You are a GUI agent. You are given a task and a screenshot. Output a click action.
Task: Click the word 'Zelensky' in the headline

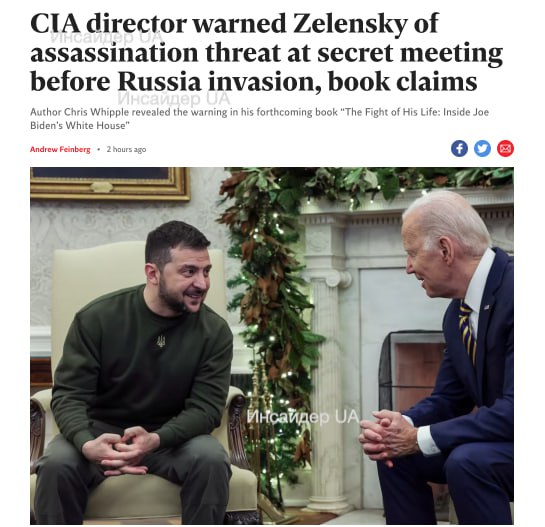click(350, 24)
